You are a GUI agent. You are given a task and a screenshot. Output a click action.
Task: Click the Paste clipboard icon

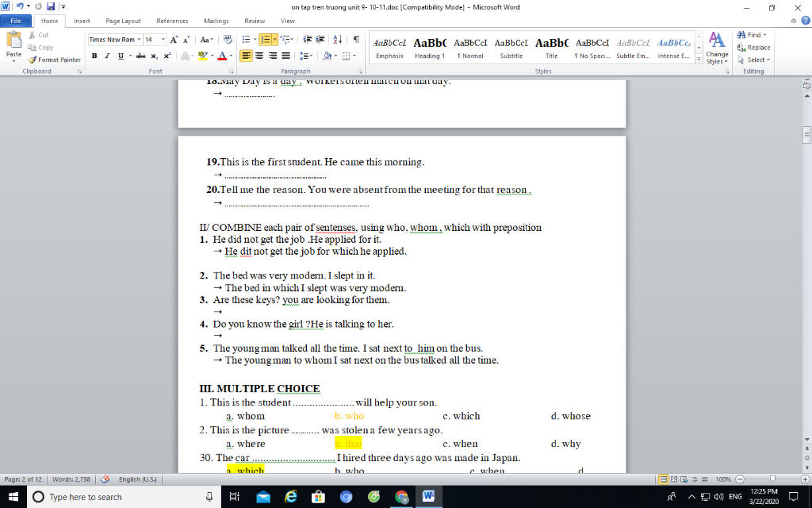point(13,40)
